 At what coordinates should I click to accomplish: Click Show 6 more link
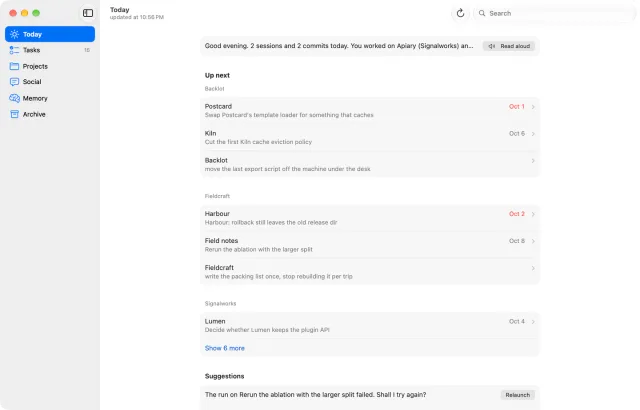pyautogui.click(x=224, y=348)
